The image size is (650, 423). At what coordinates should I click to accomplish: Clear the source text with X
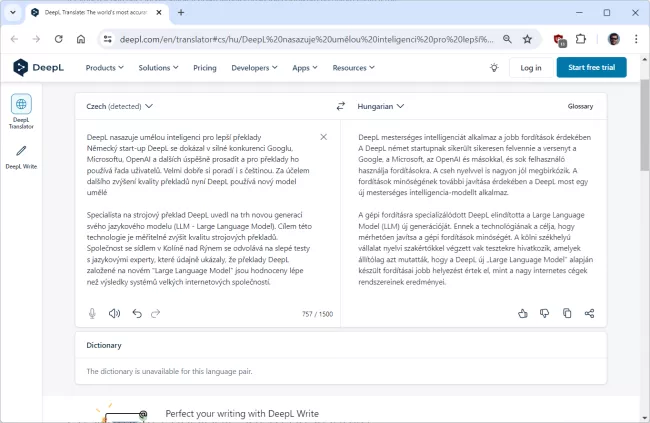323,137
